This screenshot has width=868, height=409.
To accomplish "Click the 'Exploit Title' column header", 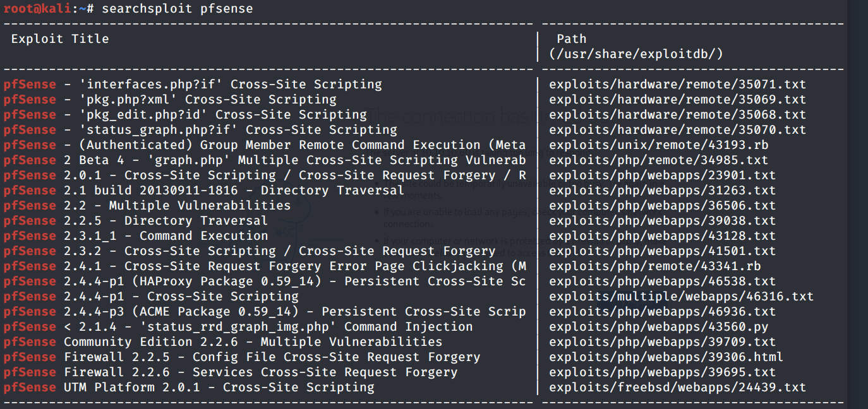I will point(60,39).
